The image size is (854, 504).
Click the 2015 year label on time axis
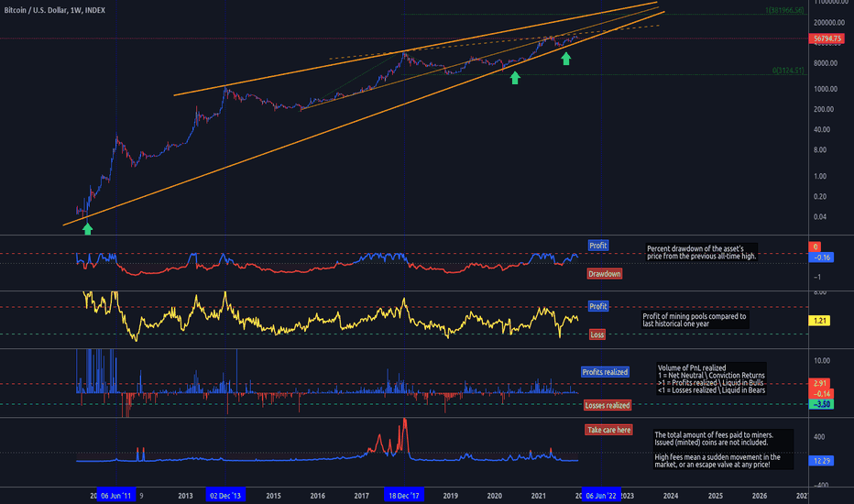[273, 496]
